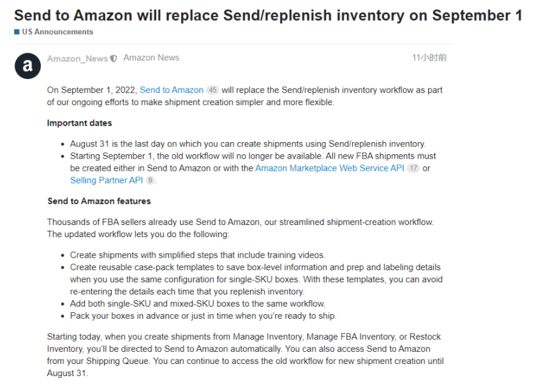
Task: Click the 'Pack your boxes in advance' bullet
Action: click(x=203, y=316)
